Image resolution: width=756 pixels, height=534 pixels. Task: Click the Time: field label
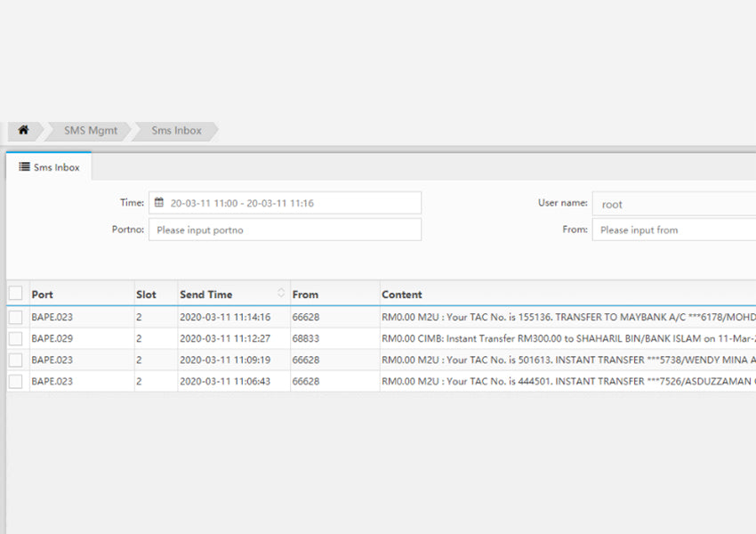pyautogui.click(x=133, y=203)
